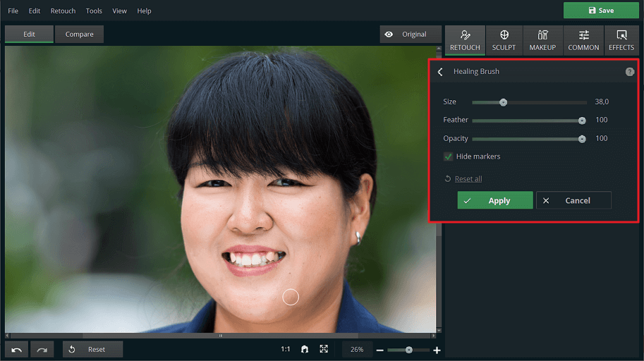Open the Retouch menu
Screen dimensions: 644x361
63,11
